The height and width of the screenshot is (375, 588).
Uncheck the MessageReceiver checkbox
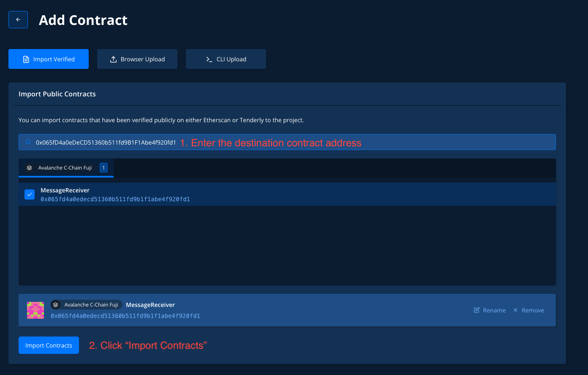point(30,194)
